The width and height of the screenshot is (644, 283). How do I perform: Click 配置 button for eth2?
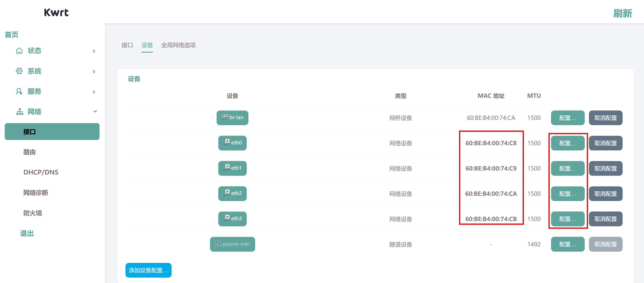pos(568,194)
